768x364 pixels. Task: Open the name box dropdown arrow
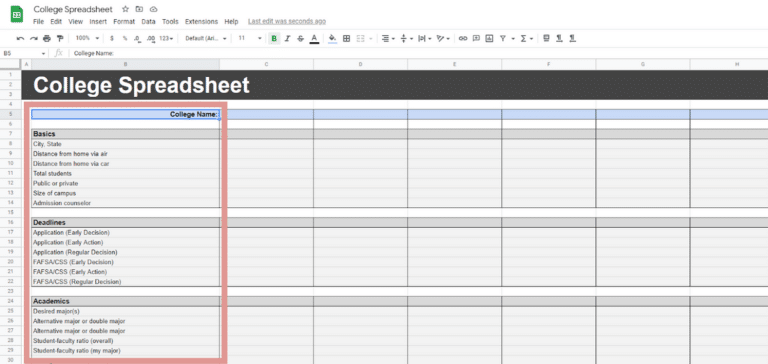(x=44, y=53)
